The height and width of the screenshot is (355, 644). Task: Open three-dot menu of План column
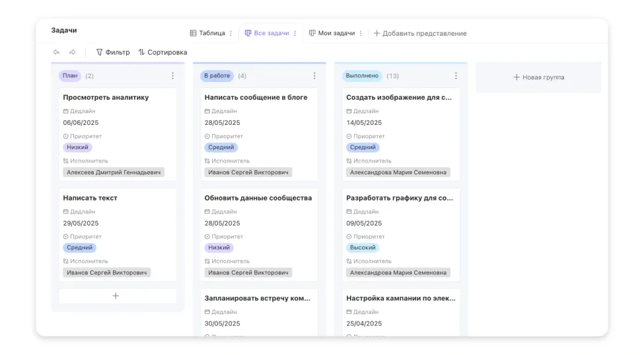coord(172,75)
